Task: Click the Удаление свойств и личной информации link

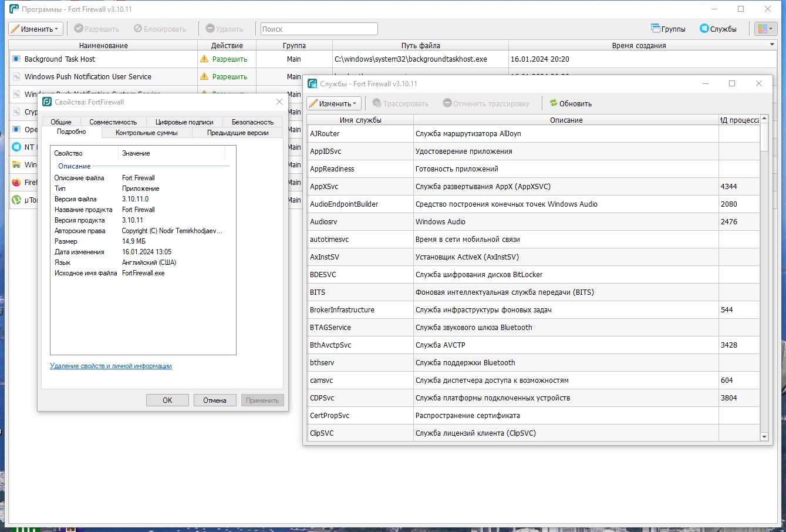Action: (x=111, y=366)
